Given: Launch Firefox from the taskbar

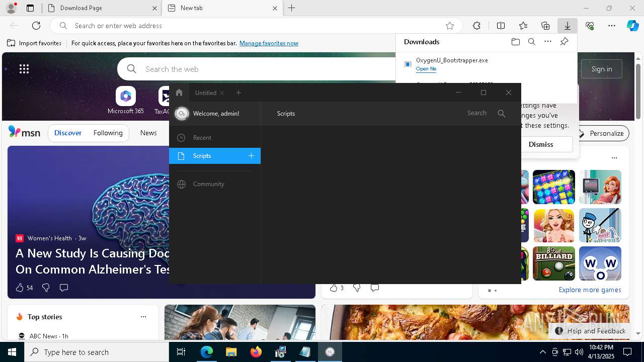Looking at the screenshot, I should point(256,352).
